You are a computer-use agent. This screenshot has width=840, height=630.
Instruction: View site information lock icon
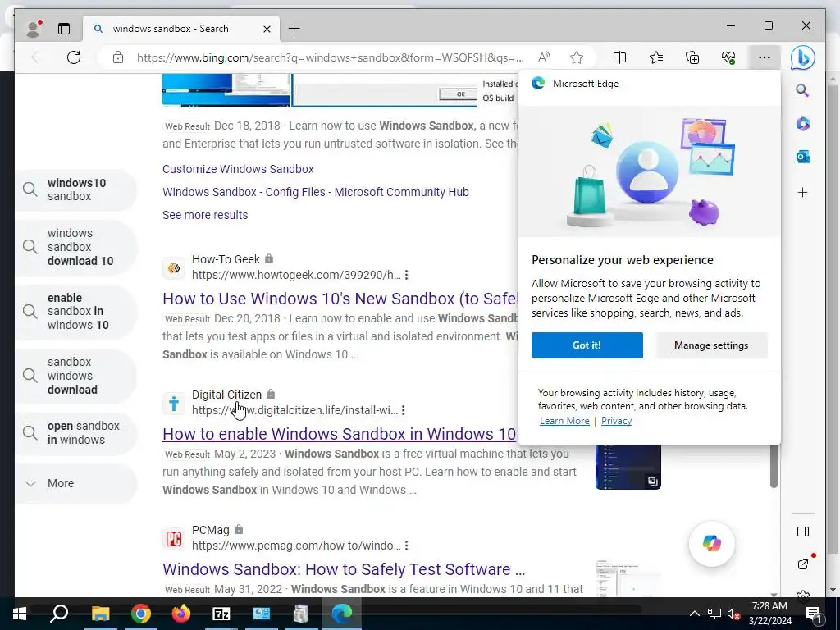coord(118,57)
